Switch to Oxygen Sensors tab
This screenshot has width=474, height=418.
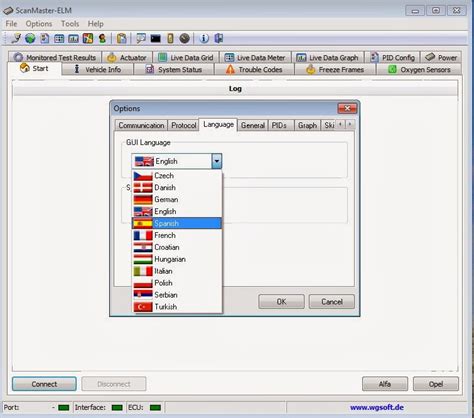point(419,69)
